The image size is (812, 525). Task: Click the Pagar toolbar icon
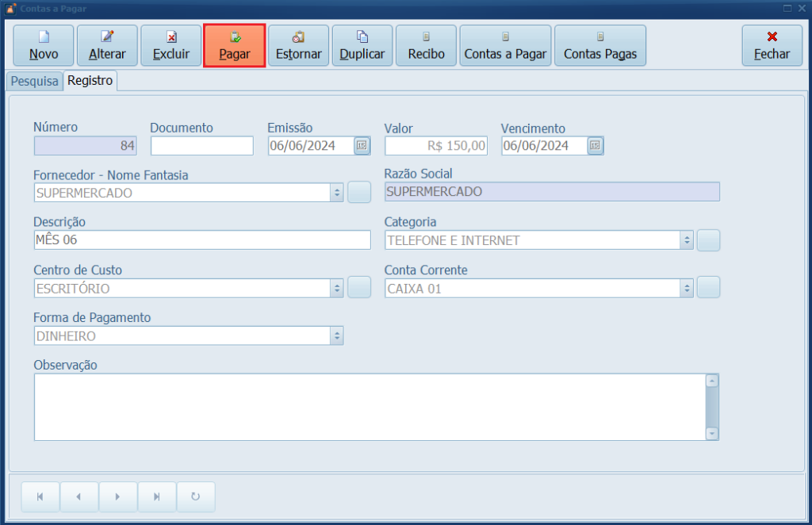[234, 45]
